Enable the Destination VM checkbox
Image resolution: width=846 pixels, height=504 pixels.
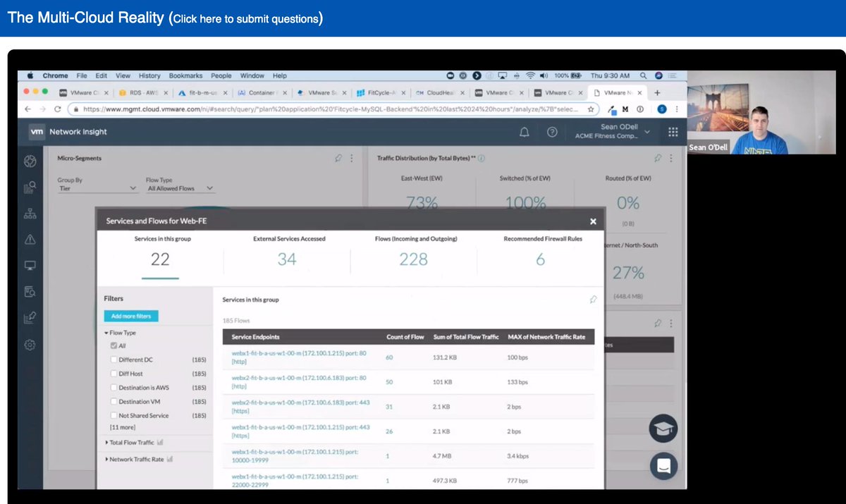point(114,402)
